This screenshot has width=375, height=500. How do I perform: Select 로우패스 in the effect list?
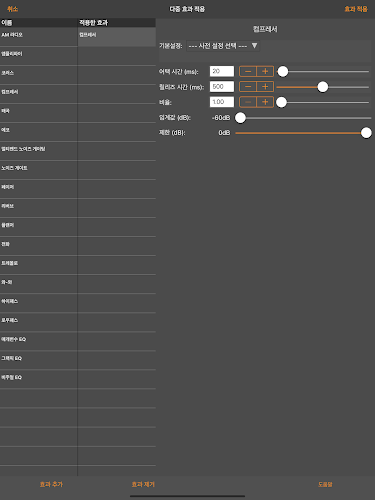click(39, 322)
